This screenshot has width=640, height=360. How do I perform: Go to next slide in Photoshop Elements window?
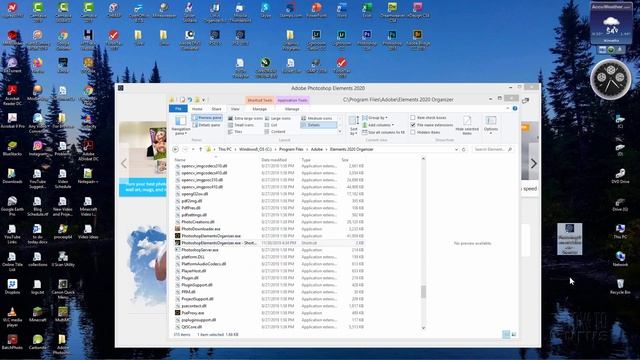533,164
